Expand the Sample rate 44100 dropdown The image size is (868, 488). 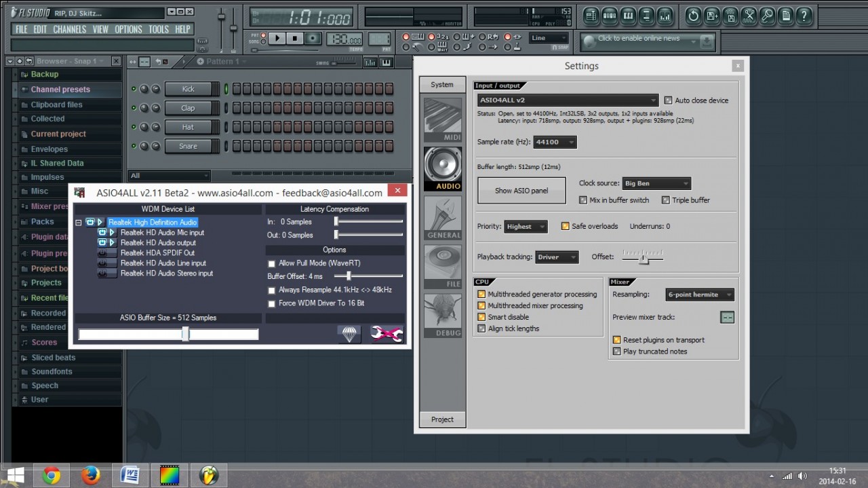[555, 143]
